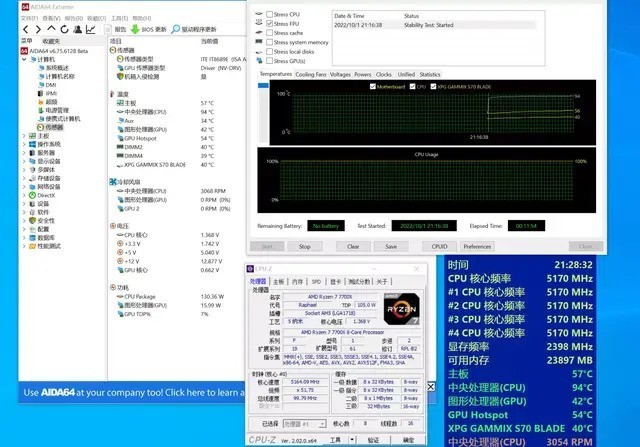Click the 冷却风扇 fan section icon
This screenshot has width=640, height=447.
(113, 182)
